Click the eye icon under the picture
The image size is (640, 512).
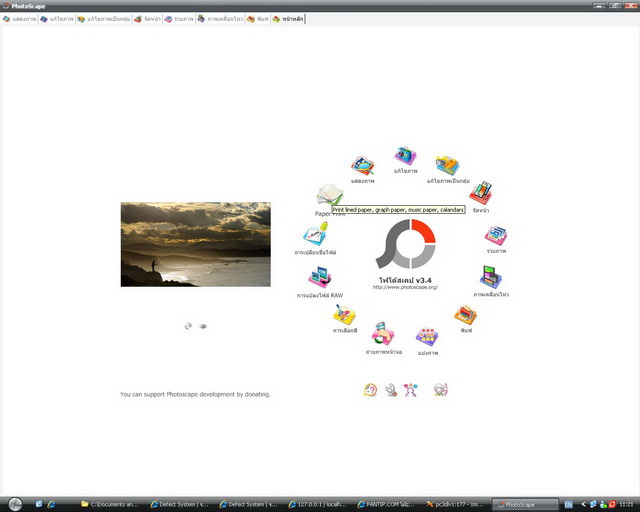click(x=203, y=326)
